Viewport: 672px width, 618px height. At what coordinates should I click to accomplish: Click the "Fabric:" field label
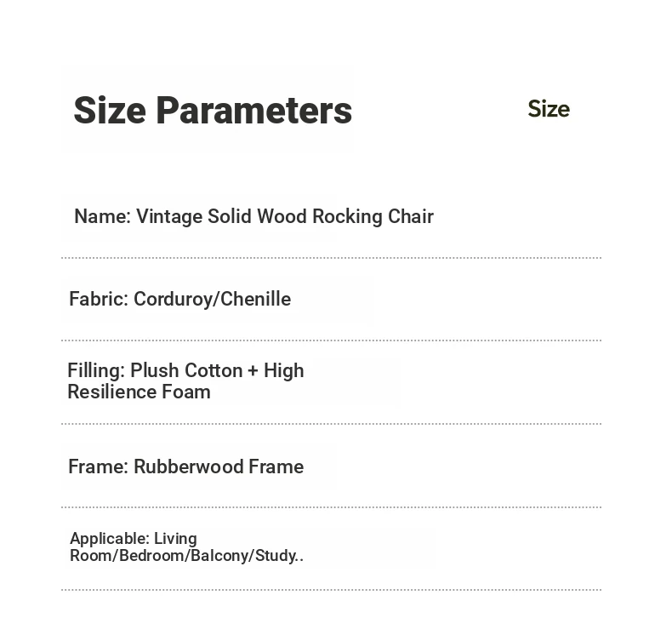coord(98,300)
